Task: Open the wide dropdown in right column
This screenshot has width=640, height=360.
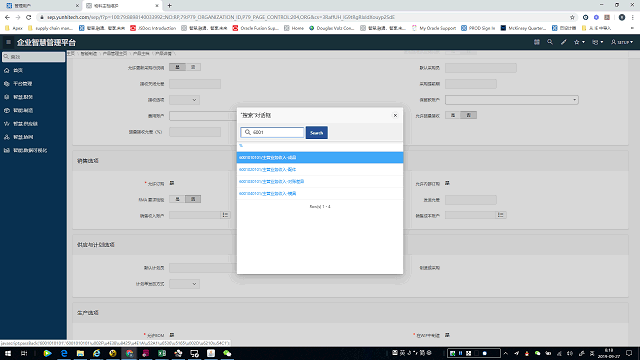Action: (x=511, y=100)
